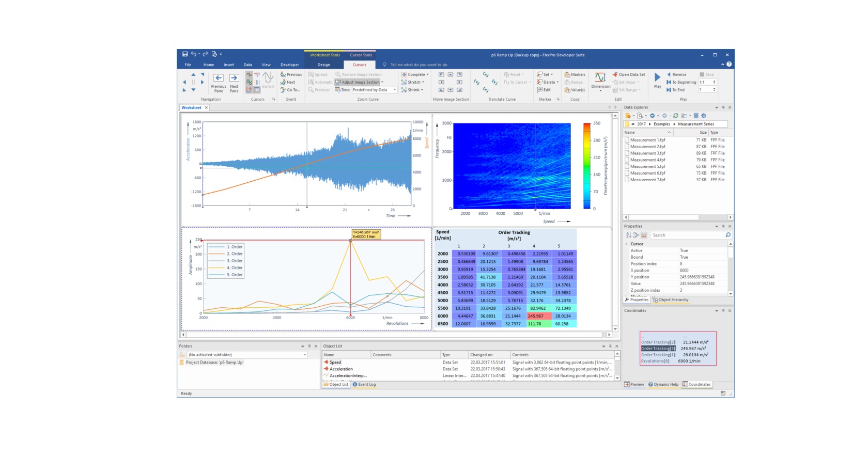Switch to Object Hierarchy tab
The image size is (868, 457).
(670, 300)
